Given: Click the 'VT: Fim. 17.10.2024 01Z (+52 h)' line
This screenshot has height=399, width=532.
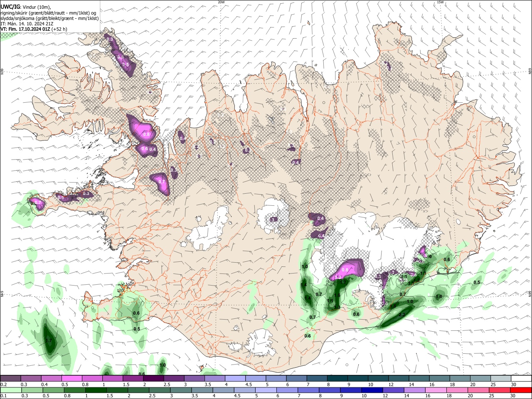Looking at the screenshot, I should coord(34,29).
